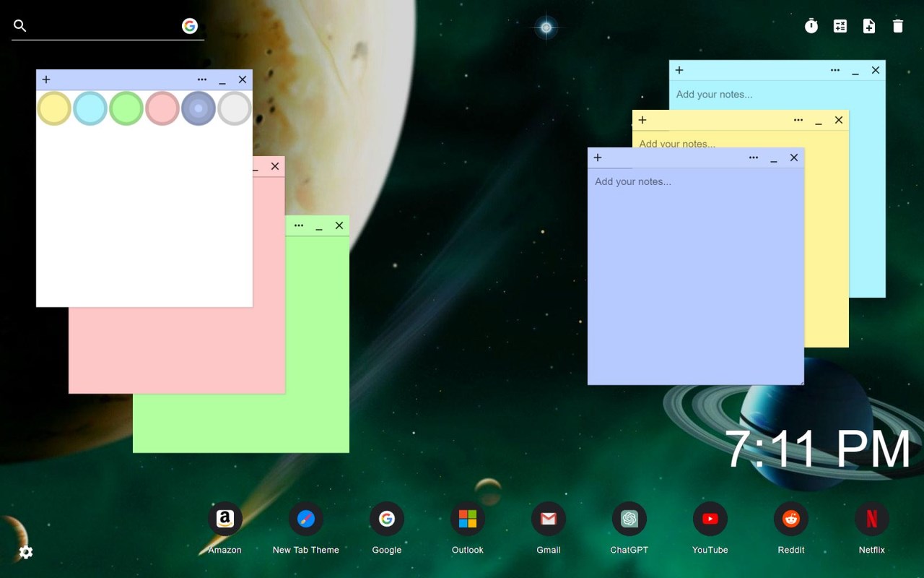This screenshot has width=924, height=578.
Task: Click the plus icon on the blue note
Action: [598, 158]
